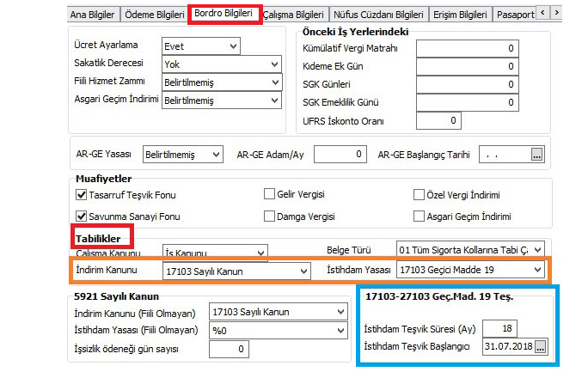Check the Damga Vergisi checkbox
Image resolution: width=588 pixels, height=378 pixels.
[x=269, y=216]
